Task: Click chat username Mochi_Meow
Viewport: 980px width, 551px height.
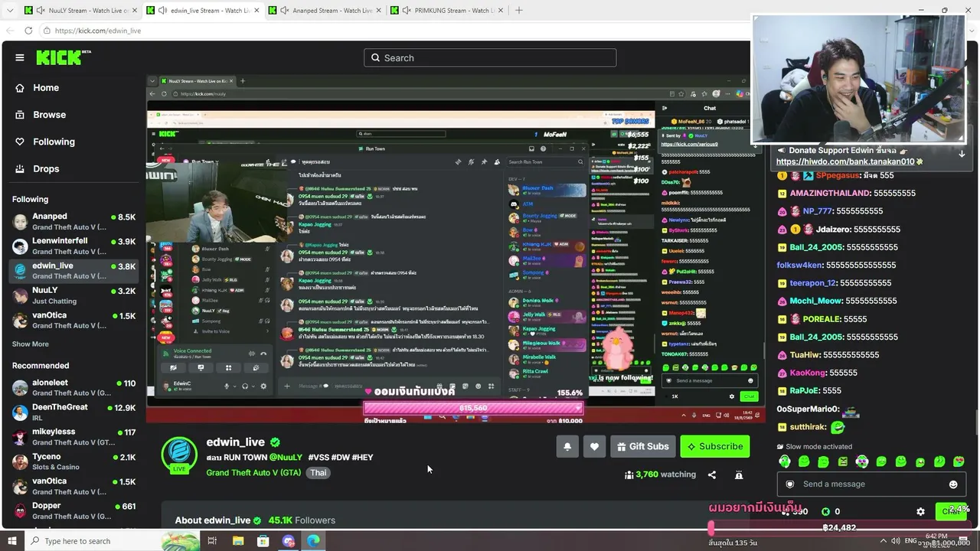Action: [x=815, y=302]
